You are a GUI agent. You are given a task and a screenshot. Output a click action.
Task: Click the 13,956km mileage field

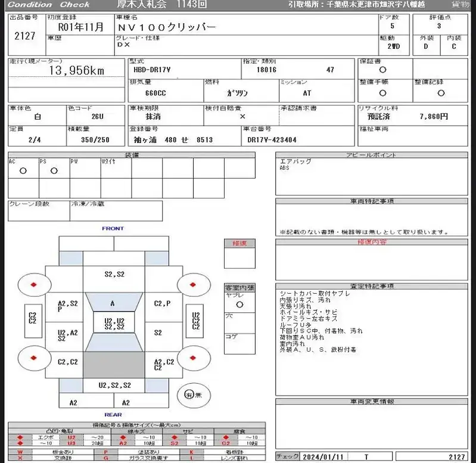(x=76, y=71)
